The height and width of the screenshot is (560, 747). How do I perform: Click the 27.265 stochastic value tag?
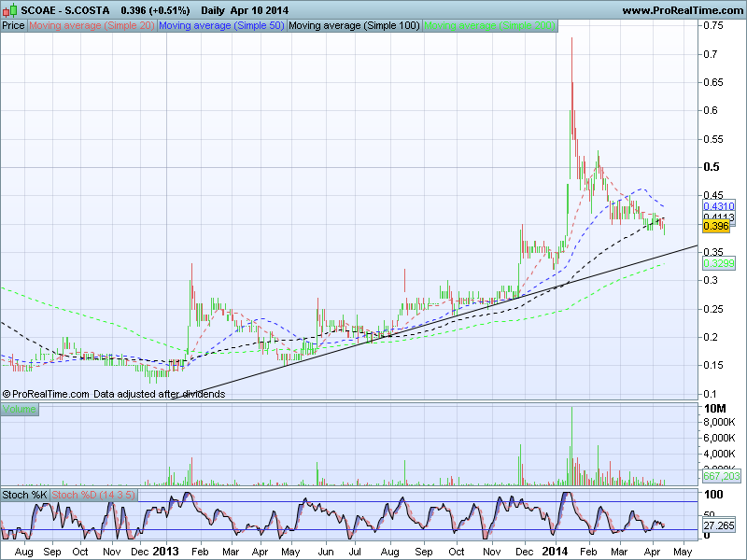tap(717, 526)
